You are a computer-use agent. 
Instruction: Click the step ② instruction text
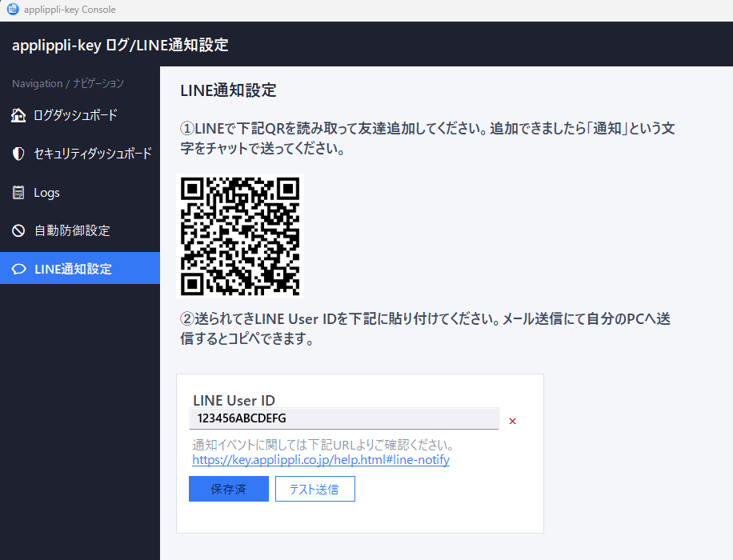426,329
